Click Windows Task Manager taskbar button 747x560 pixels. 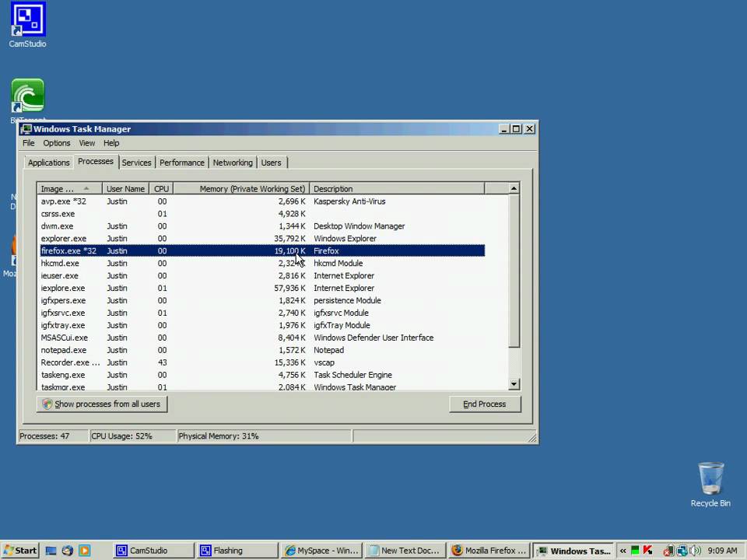pyautogui.click(x=573, y=551)
